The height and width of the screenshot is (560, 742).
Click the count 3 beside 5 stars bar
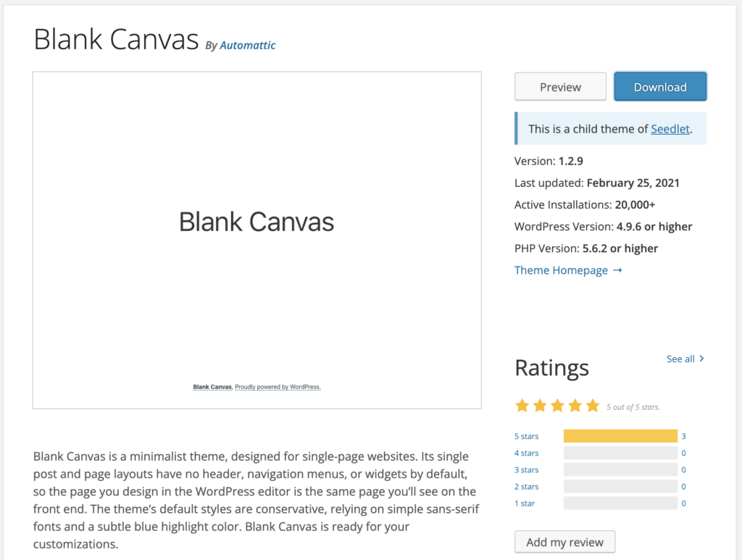click(683, 436)
